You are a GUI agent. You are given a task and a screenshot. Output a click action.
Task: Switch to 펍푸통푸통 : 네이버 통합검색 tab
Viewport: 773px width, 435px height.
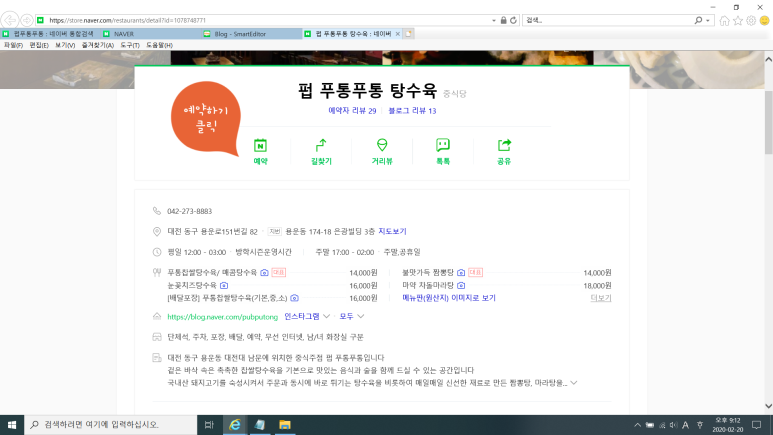click(x=50, y=34)
